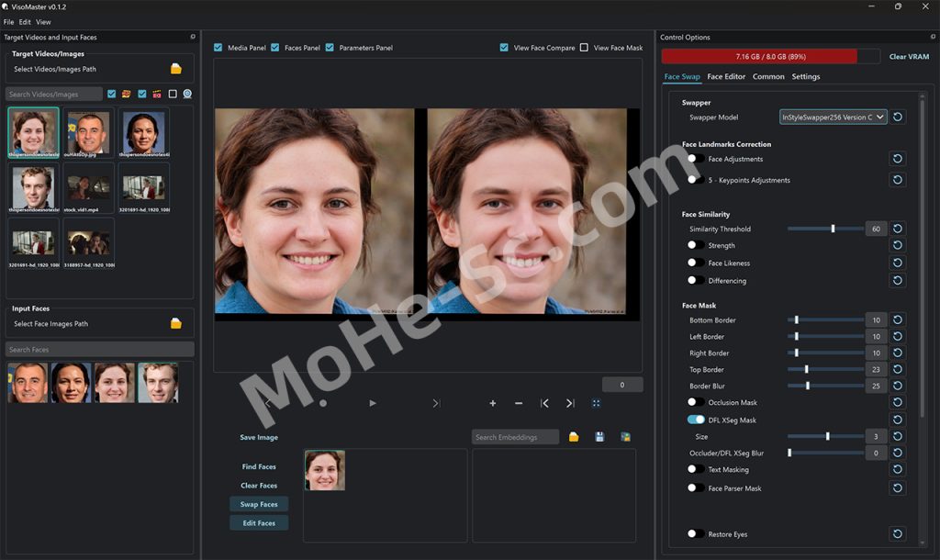940x560 pixels.
Task: Jump to the next marker
Action: point(570,403)
